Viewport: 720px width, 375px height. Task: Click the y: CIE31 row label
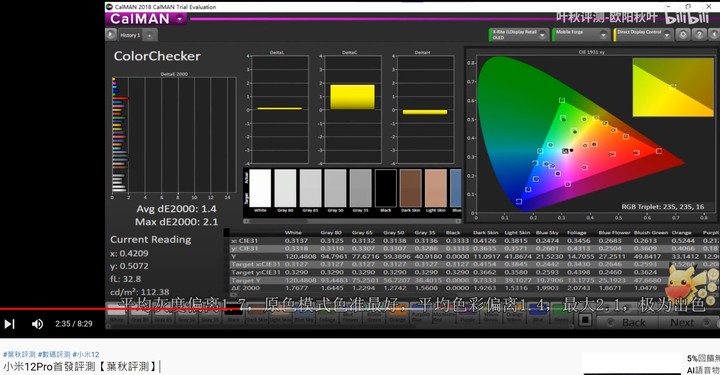(245, 248)
